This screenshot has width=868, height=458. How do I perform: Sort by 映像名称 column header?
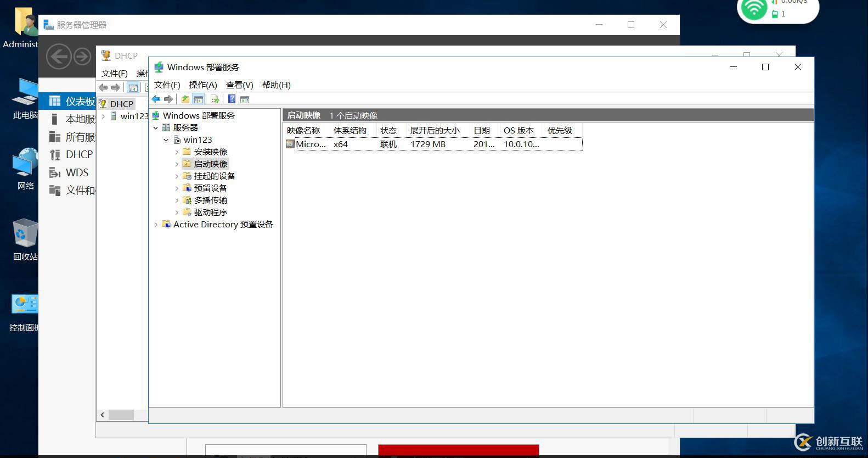click(306, 131)
